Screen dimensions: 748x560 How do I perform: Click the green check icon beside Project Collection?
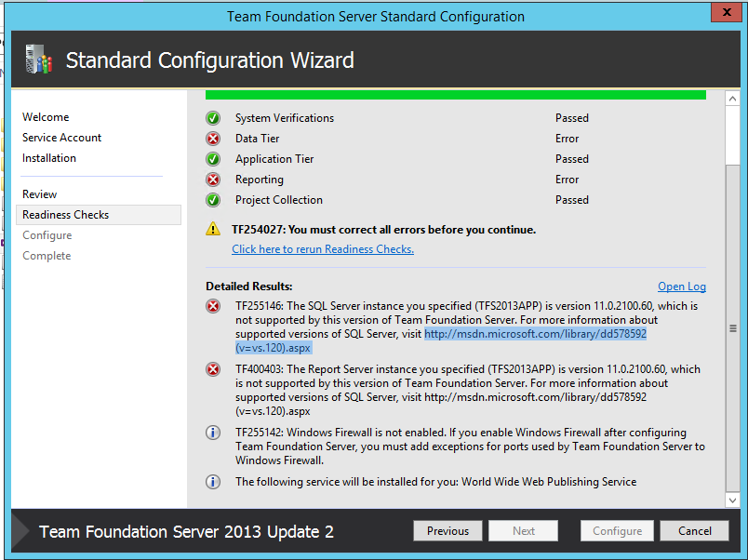[x=213, y=200]
